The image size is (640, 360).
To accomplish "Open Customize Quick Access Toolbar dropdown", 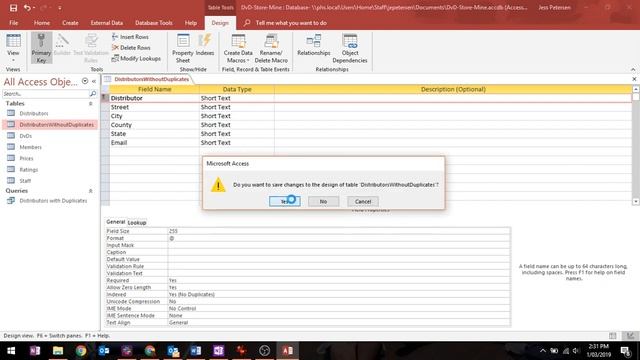I will (60, 8).
